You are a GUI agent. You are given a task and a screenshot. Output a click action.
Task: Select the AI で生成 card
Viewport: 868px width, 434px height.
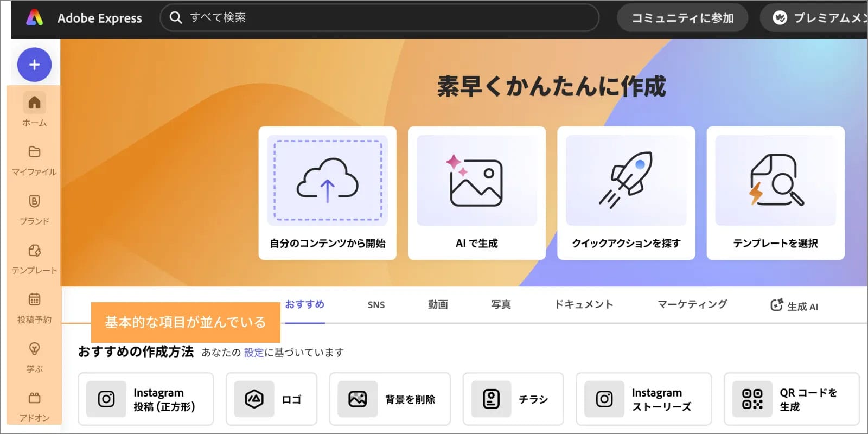[x=476, y=193]
